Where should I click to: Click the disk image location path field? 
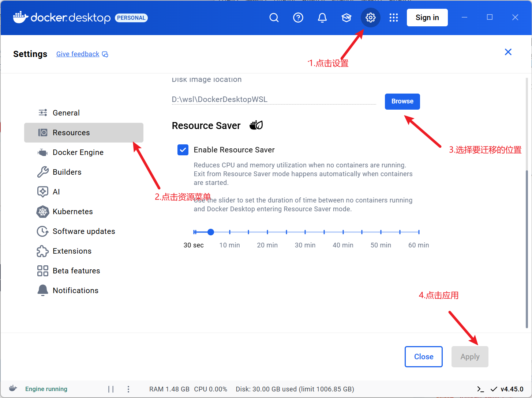click(274, 99)
